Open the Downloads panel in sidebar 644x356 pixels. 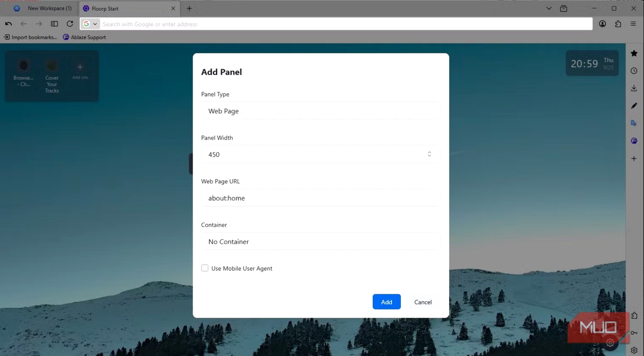[634, 88]
